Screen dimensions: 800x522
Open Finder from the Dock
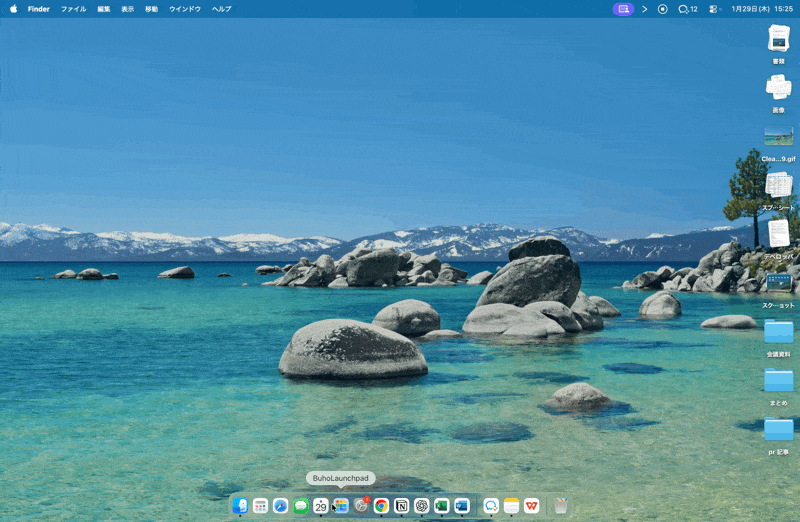[240, 506]
